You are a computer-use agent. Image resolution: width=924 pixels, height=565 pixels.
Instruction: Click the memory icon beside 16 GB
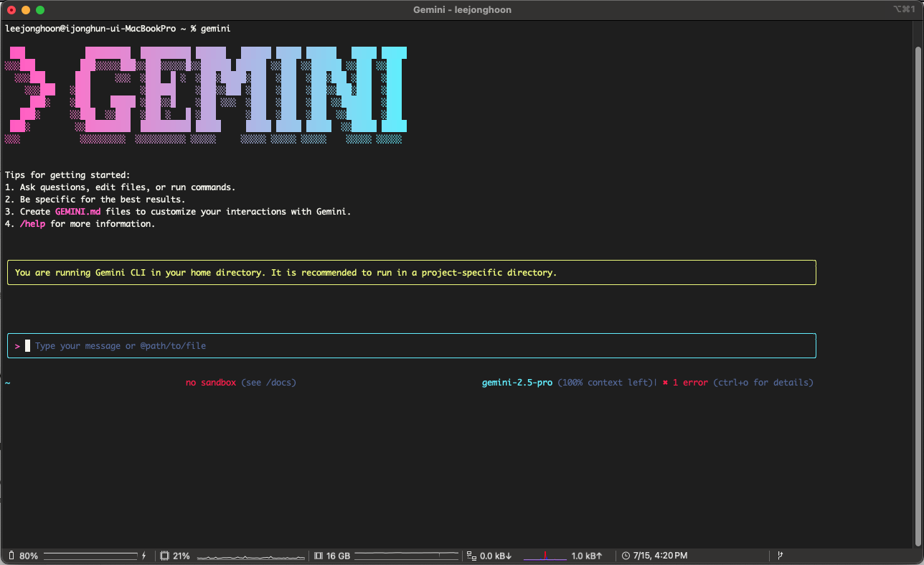[x=319, y=556]
